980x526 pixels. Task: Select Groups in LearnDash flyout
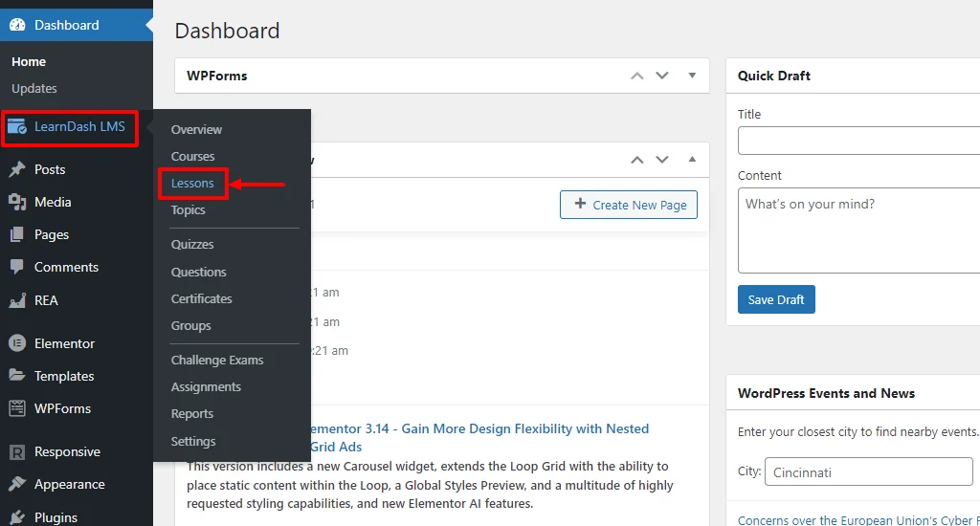click(190, 325)
